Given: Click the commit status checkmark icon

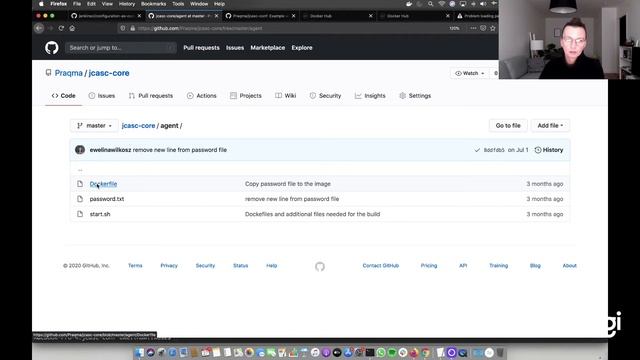Looking at the screenshot, I should pyautogui.click(x=477, y=150).
